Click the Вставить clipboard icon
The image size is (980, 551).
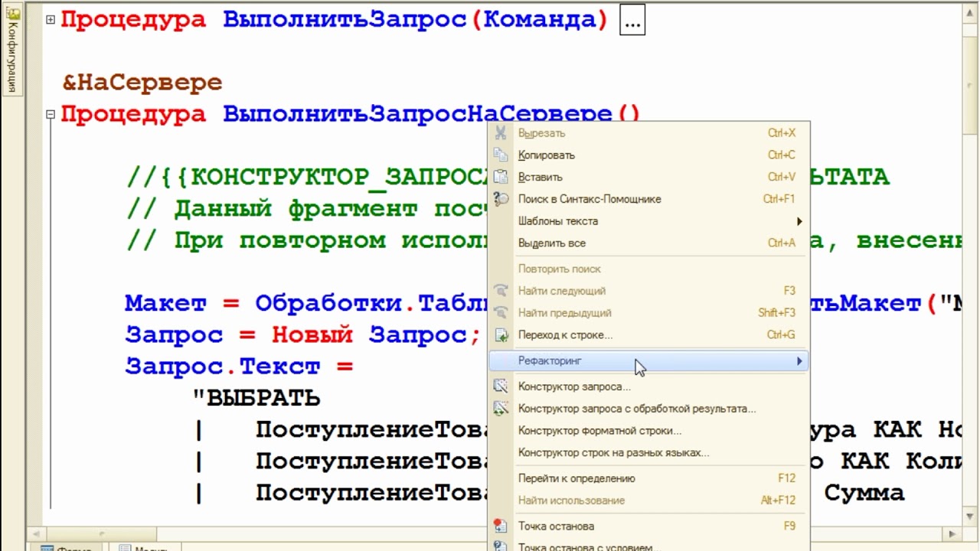(x=501, y=177)
